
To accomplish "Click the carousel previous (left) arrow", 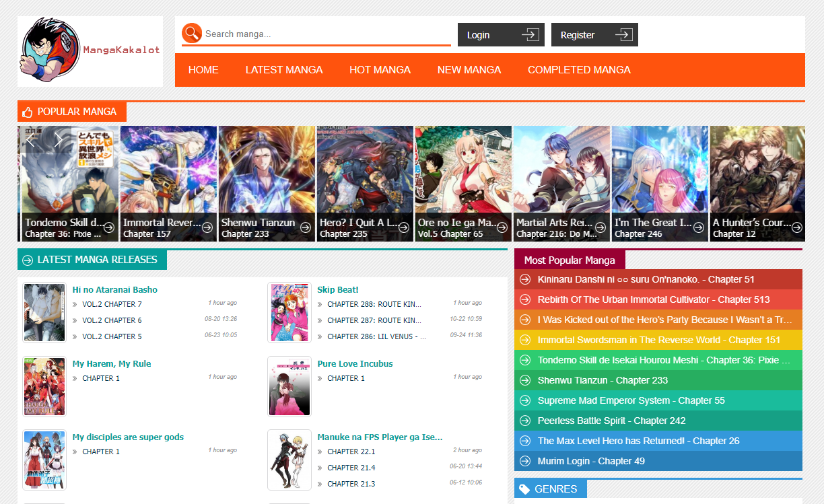I will click(31, 140).
